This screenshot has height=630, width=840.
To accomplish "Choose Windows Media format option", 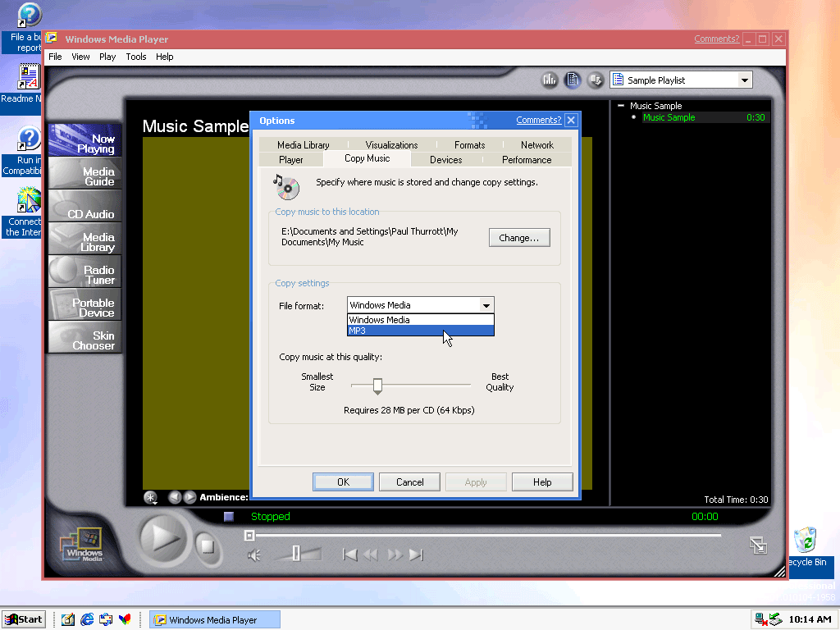I will pyautogui.click(x=420, y=320).
